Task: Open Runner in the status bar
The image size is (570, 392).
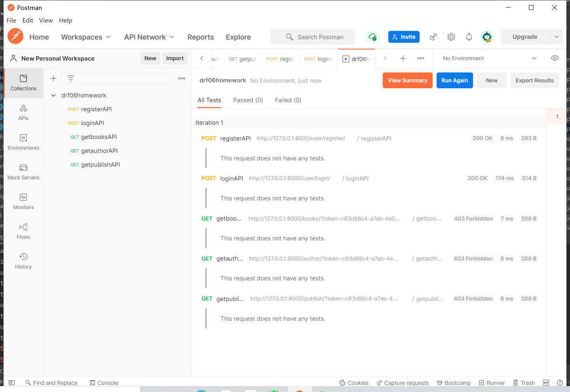Action: (x=492, y=383)
